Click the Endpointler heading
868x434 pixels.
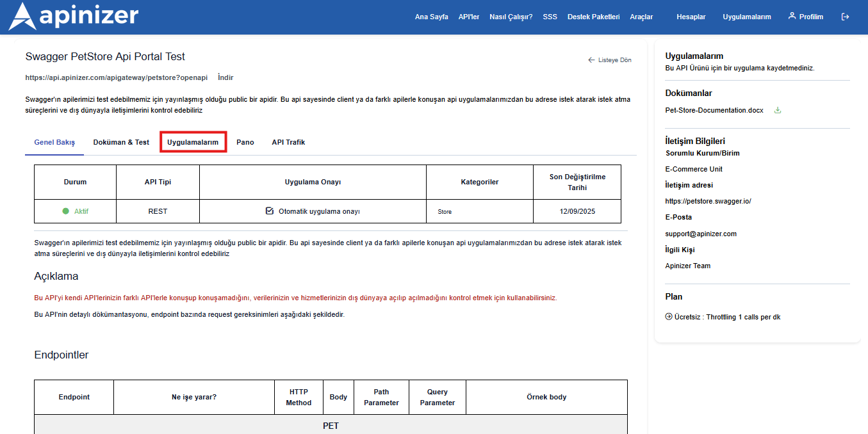(x=61, y=355)
